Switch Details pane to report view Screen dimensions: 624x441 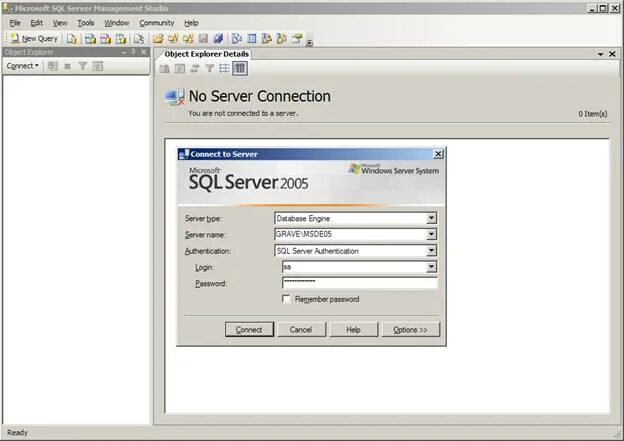pos(240,68)
